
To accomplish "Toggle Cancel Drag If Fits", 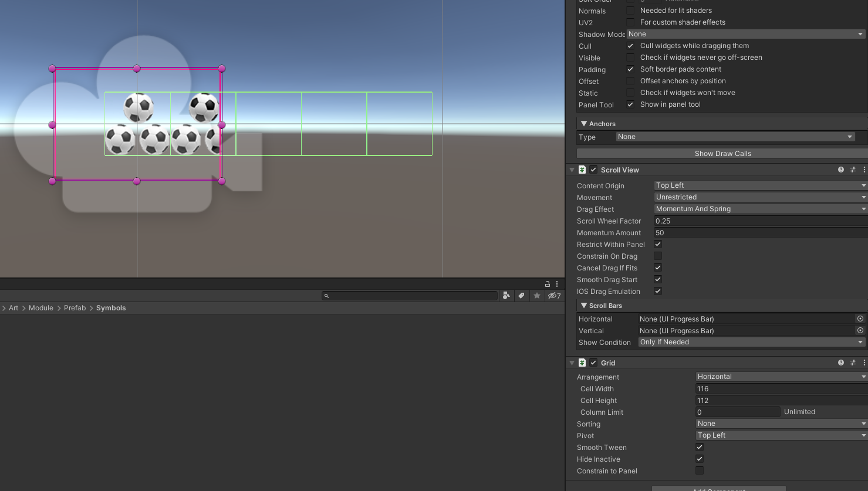I will [x=658, y=267].
